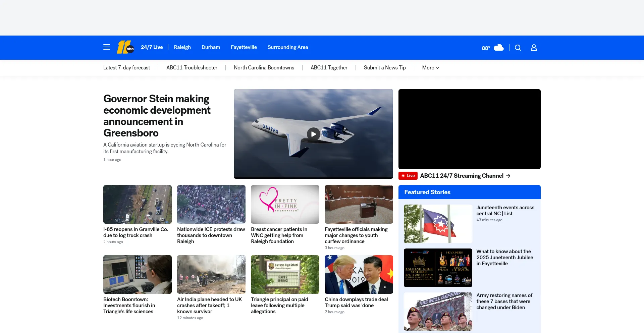Go to Raleigh news
The image size is (644, 333).
[x=182, y=47]
